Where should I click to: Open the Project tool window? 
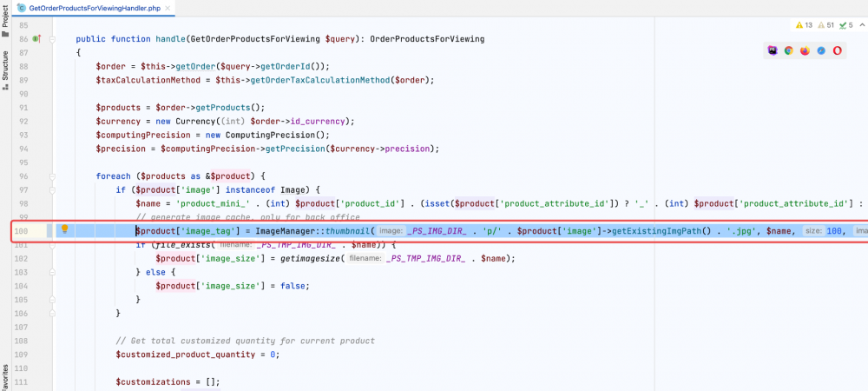point(5,21)
